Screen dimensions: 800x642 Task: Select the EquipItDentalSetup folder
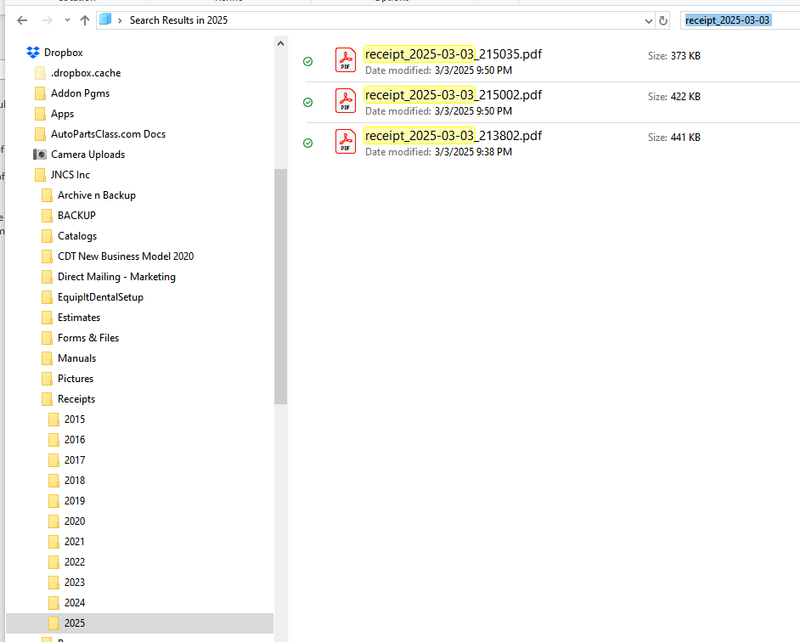[101, 298]
